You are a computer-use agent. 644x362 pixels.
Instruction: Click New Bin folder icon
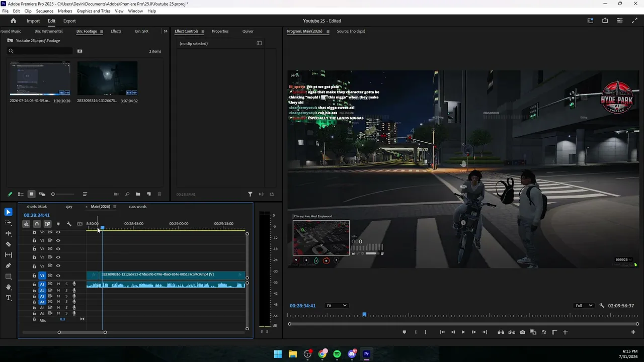[138, 194]
